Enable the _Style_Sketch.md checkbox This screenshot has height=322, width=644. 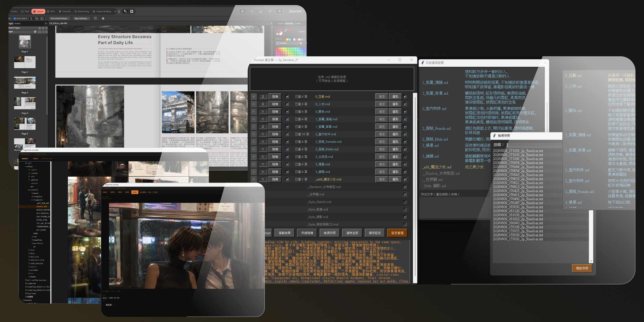tap(405, 202)
